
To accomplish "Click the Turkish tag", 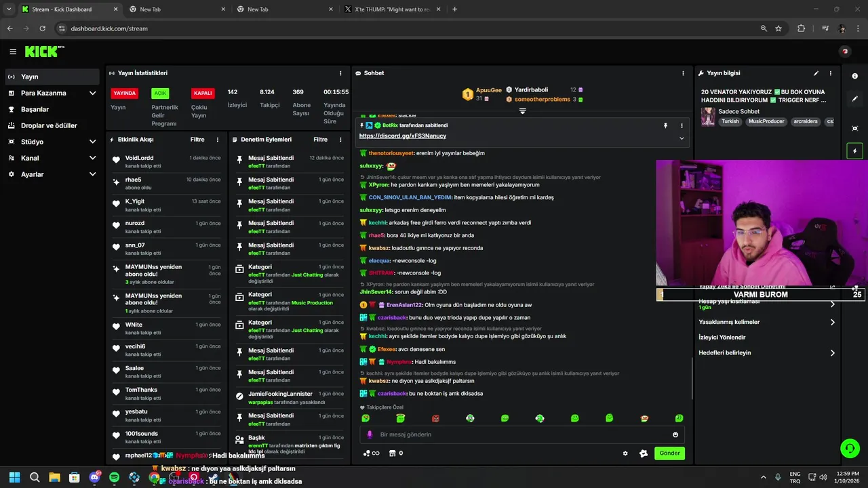I will point(730,121).
